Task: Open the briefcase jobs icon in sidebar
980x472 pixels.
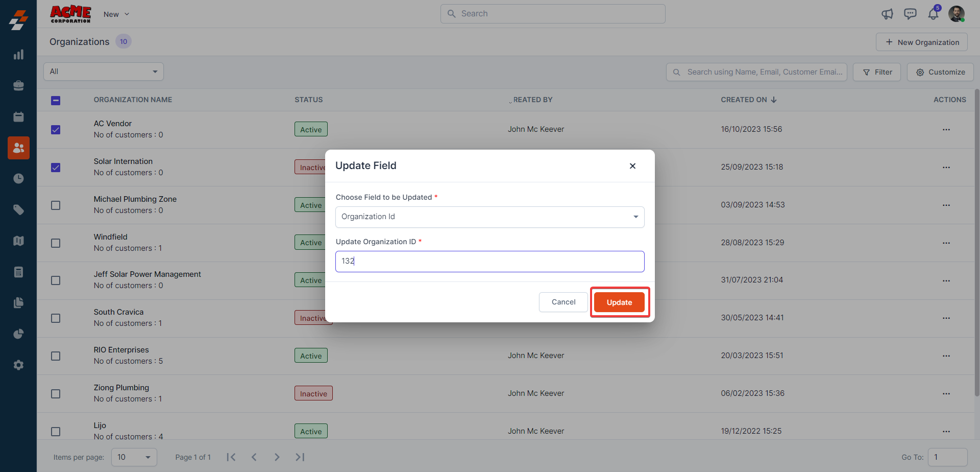Action: [x=18, y=86]
